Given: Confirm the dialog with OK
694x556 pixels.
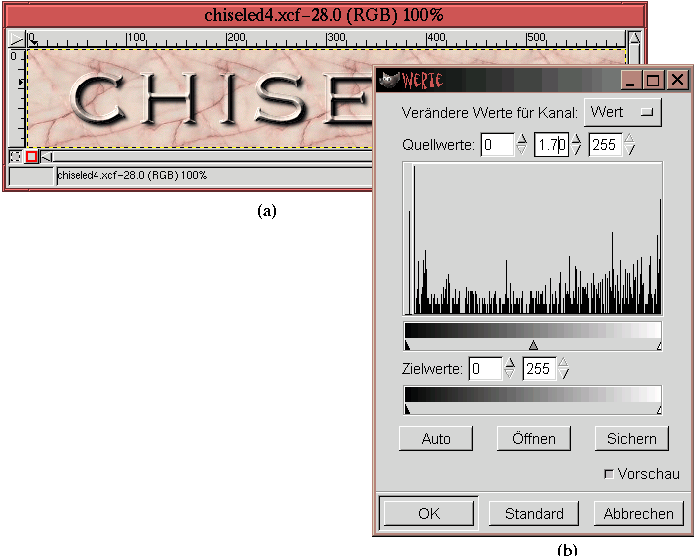Looking at the screenshot, I should point(429,513).
